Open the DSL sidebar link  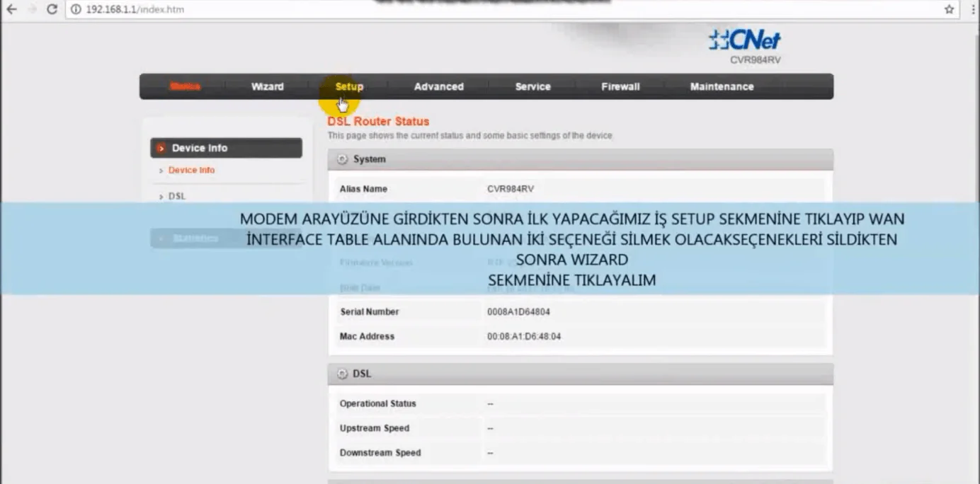tap(177, 196)
